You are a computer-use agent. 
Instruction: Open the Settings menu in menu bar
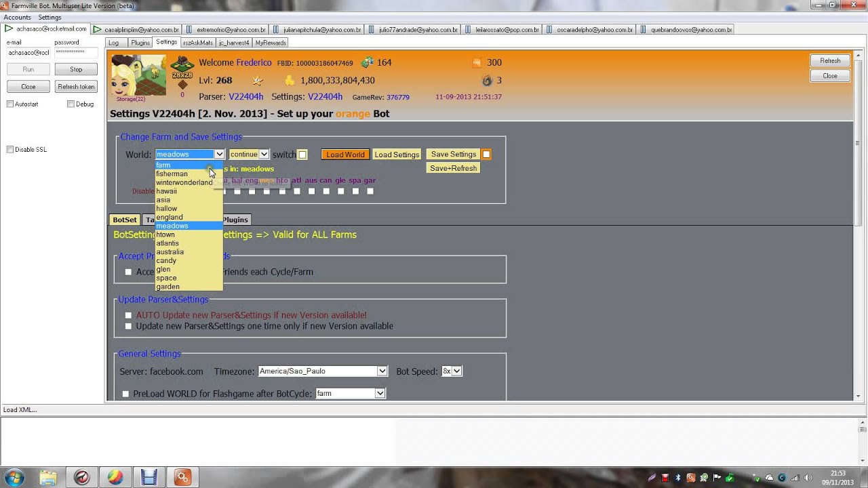point(50,17)
